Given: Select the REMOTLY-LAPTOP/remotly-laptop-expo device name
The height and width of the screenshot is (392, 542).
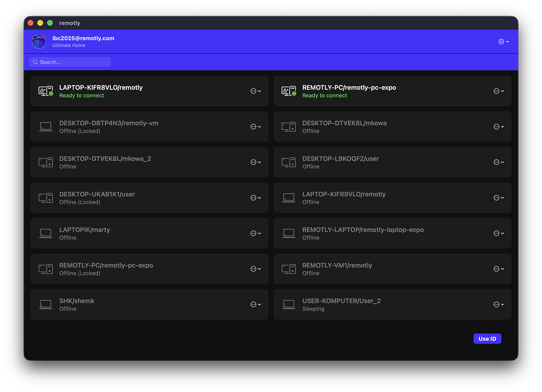Looking at the screenshot, I should tap(363, 230).
